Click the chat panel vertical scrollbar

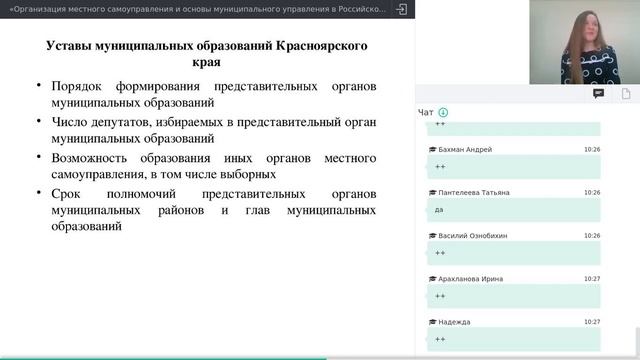click(x=638, y=342)
